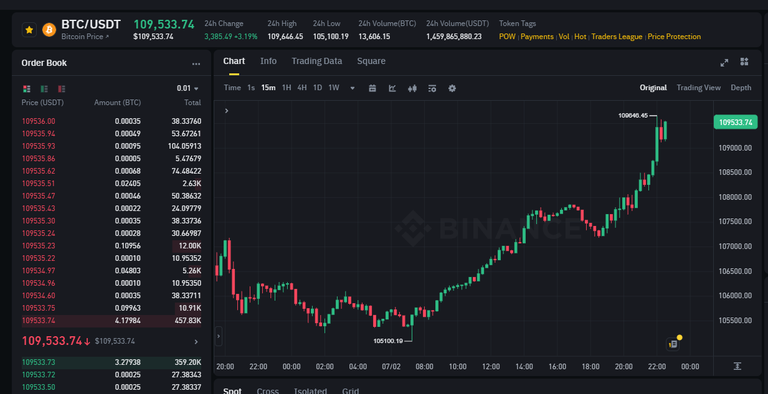Open the arrow beside last price 109,533.74

click(x=196, y=342)
